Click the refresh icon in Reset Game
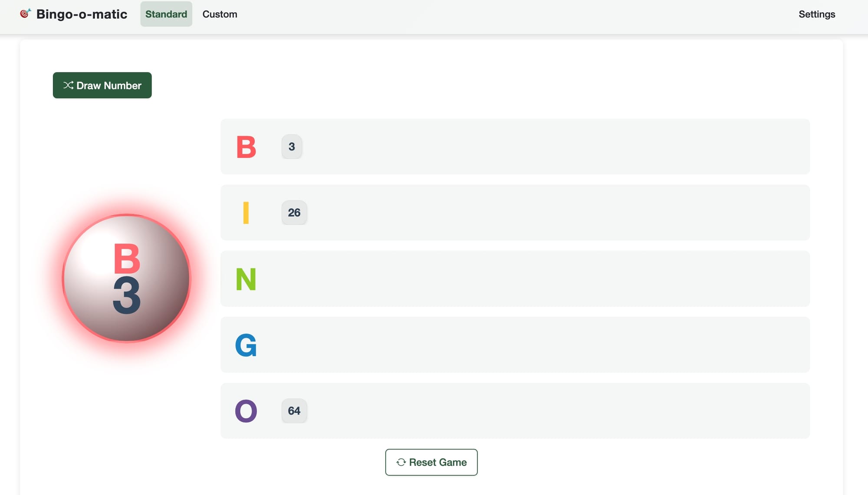 [401, 462]
